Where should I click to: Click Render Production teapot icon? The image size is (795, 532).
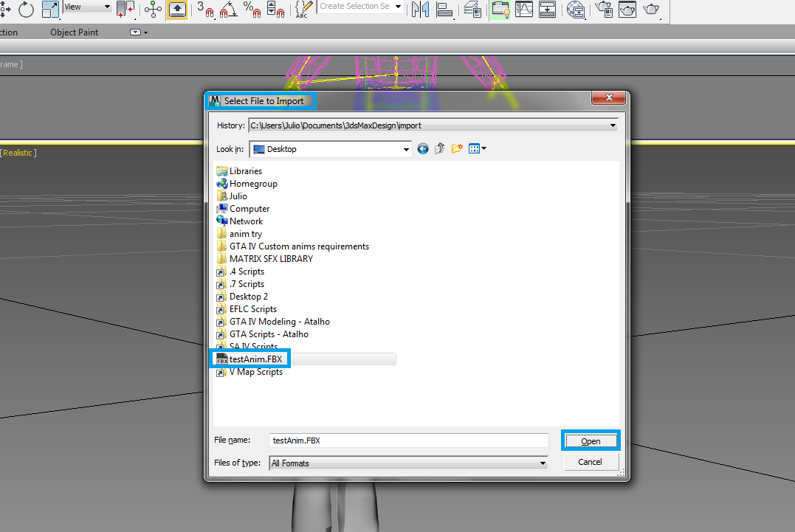click(x=651, y=9)
